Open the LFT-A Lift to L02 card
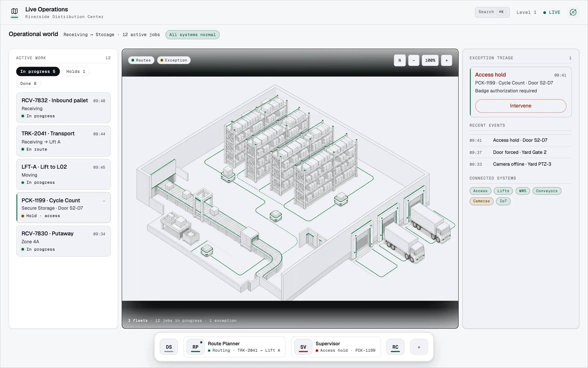Viewport: 588px width, 368px height. [x=63, y=174]
